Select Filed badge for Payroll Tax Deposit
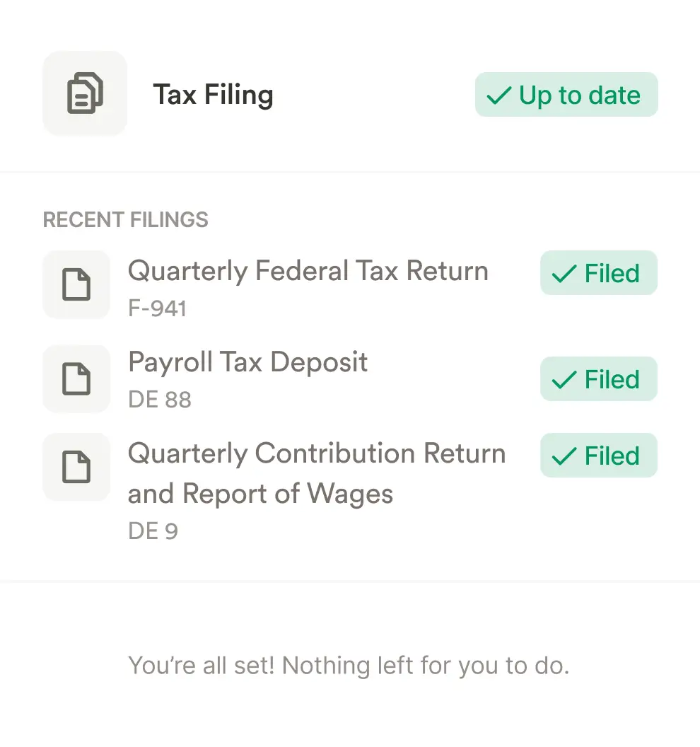The height and width of the screenshot is (747, 700). point(599,378)
